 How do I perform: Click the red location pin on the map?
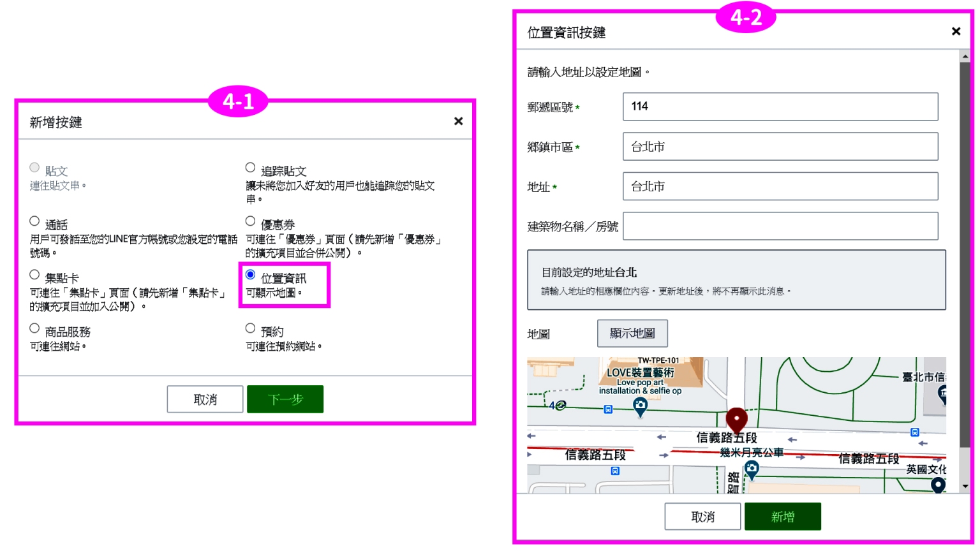coord(736,420)
